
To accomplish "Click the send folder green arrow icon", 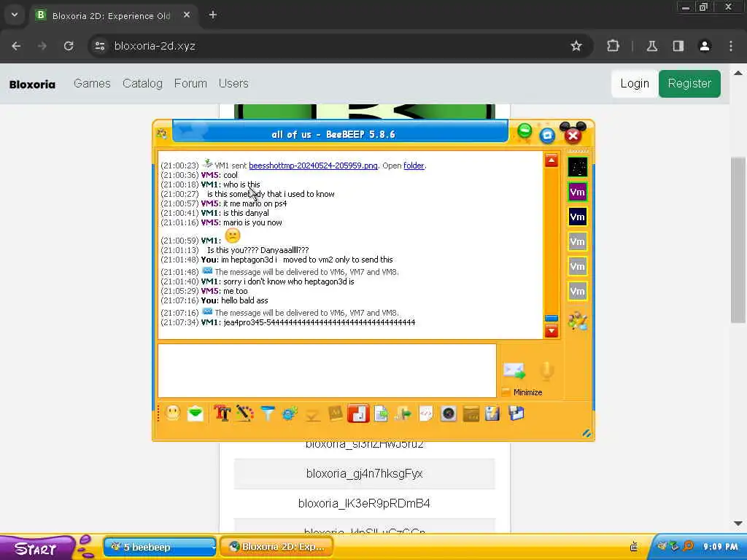I will point(403,413).
